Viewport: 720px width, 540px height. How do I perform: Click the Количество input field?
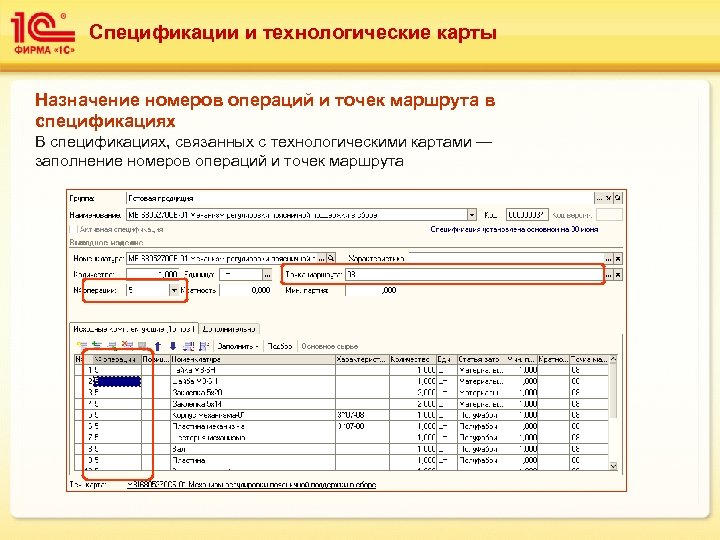152,275
